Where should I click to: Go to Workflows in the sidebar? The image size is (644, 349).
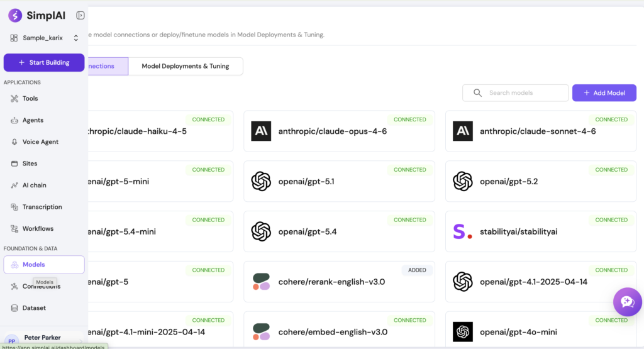pos(44,229)
